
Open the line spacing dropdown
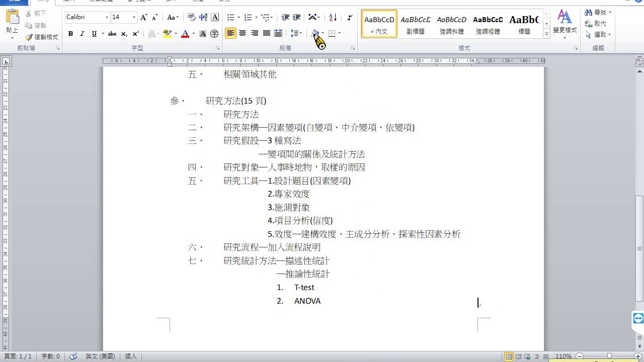tap(297, 33)
